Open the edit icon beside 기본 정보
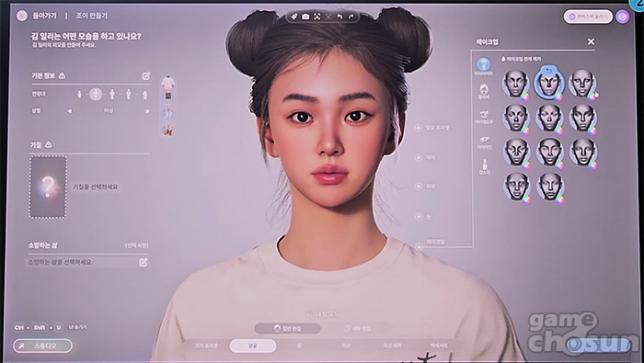The height and width of the screenshot is (363, 644). pos(145,76)
